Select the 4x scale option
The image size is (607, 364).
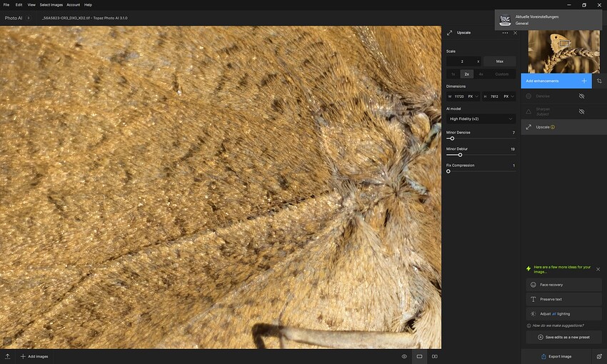tap(481, 74)
